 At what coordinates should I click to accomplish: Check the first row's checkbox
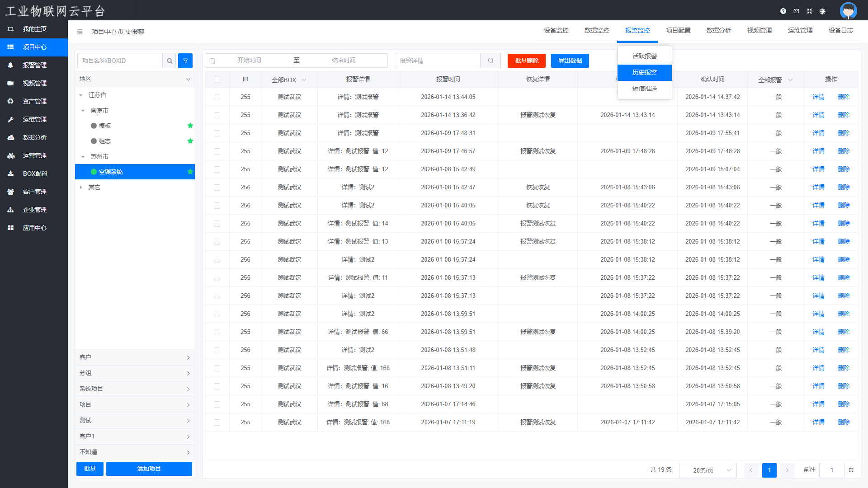point(217,97)
